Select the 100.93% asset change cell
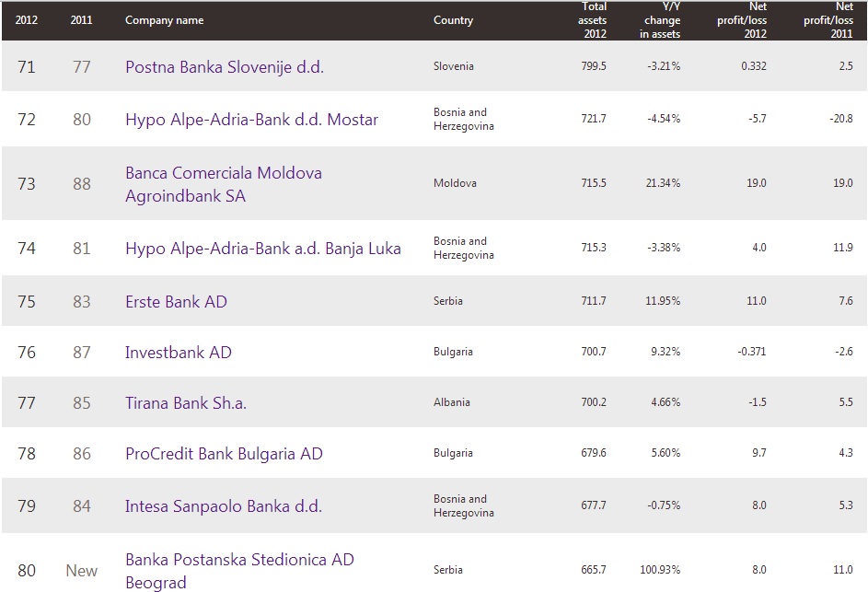The height and width of the screenshot is (592, 868). click(x=660, y=570)
